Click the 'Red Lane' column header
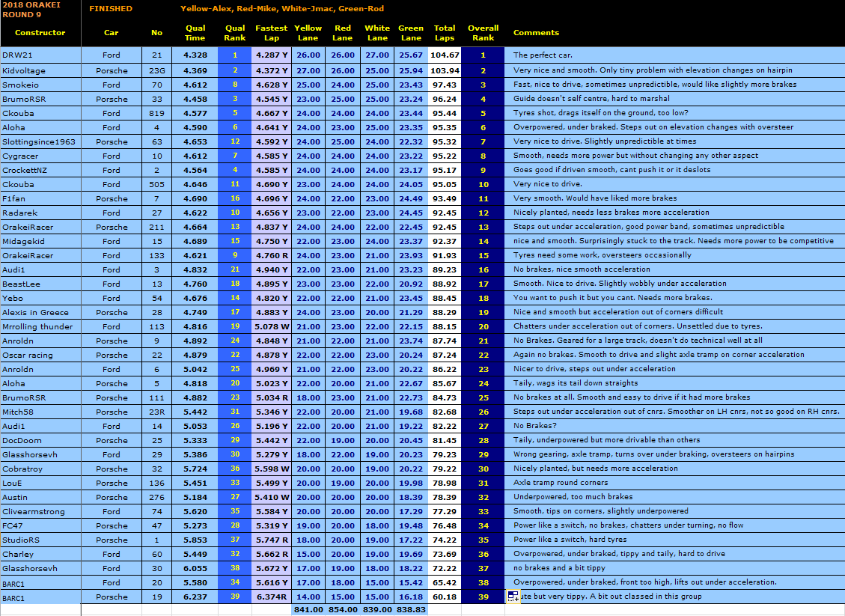The image size is (845, 616). [x=343, y=33]
